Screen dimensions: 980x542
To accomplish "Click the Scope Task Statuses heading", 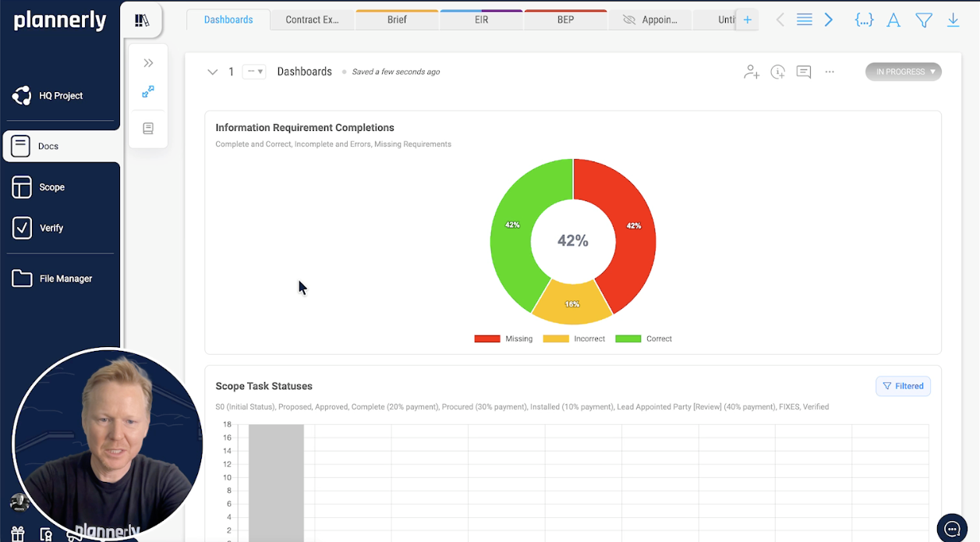I will click(x=264, y=386).
